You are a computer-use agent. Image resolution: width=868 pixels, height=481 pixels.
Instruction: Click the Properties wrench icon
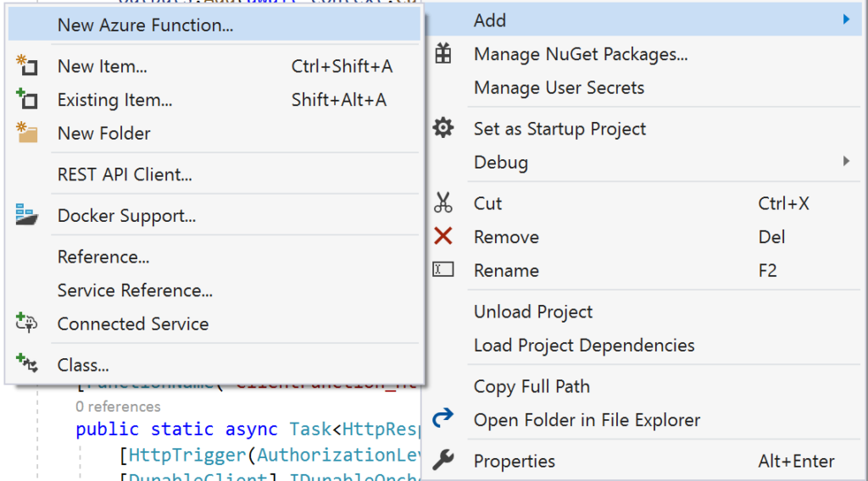(x=442, y=460)
